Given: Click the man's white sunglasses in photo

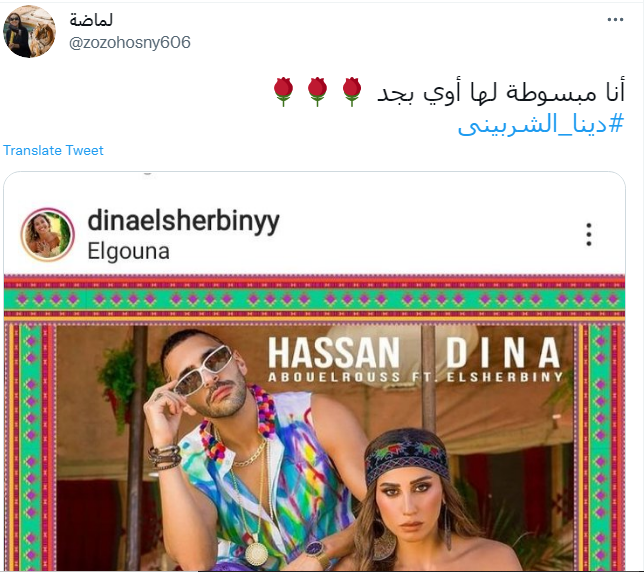Looking at the screenshot, I should pos(204,370).
